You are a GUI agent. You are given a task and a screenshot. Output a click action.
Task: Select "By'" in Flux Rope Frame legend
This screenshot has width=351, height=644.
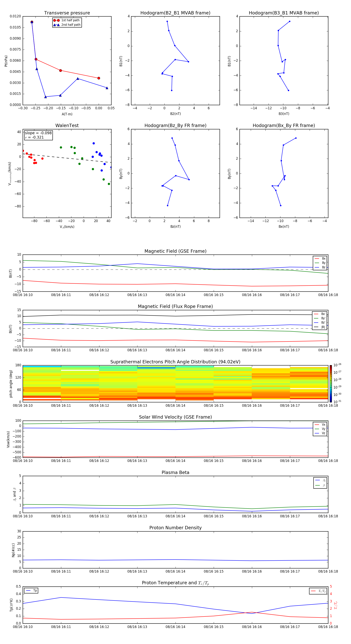click(x=320, y=318)
